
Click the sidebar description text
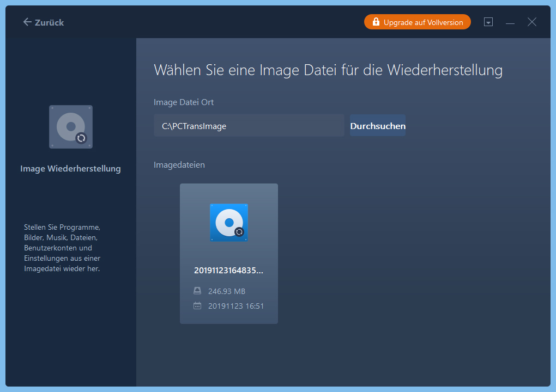[x=62, y=248]
